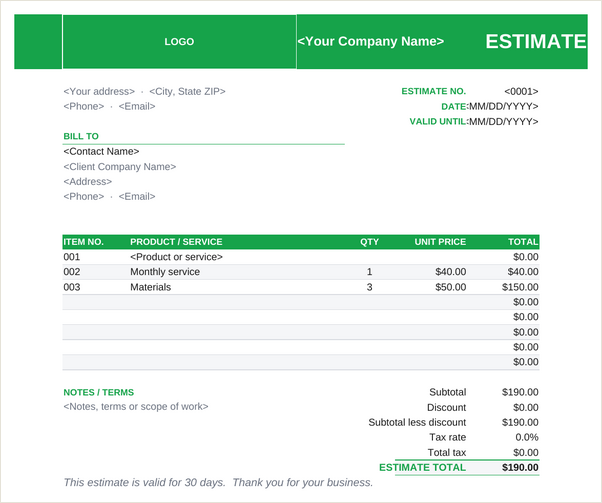602x503 pixels.
Task: Click the Subtotal label
Action: (x=448, y=392)
